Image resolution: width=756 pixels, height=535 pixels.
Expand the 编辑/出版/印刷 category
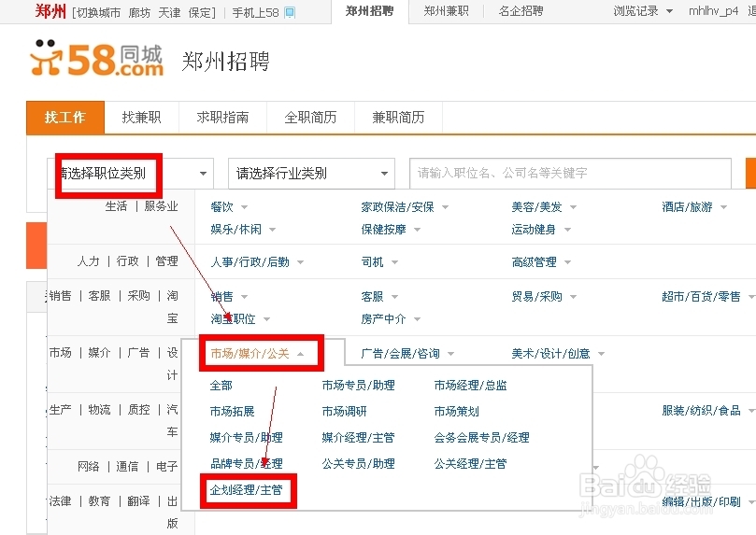(x=706, y=501)
